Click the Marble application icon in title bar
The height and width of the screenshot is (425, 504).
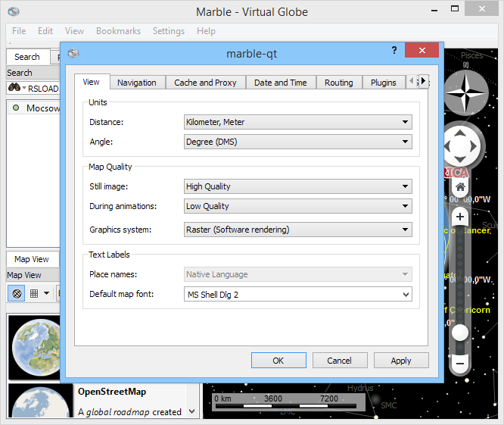pos(14,12)
